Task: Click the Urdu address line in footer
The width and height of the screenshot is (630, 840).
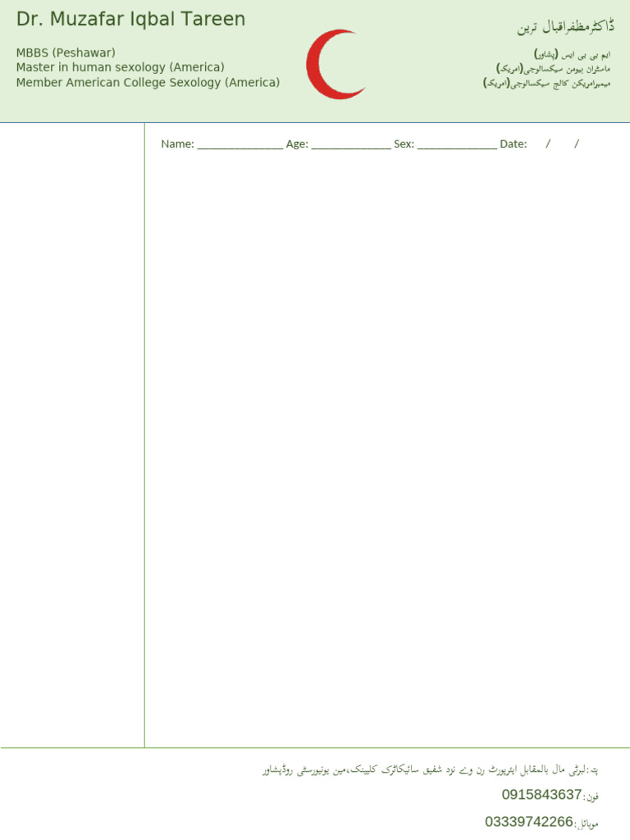Action: pyautogui.click(x=430, y=770)
